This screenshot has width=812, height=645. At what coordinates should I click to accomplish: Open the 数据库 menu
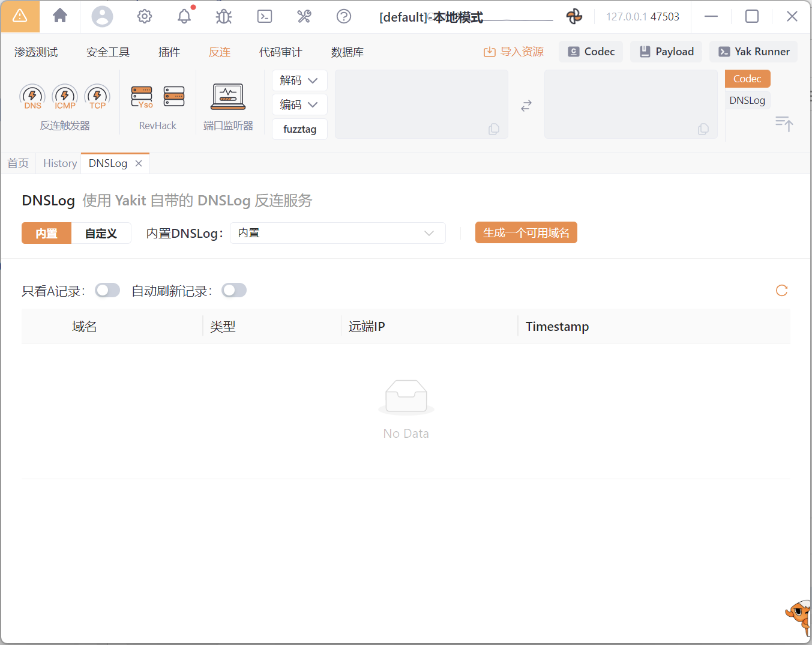pyautogui.click(x=347, y=52)
